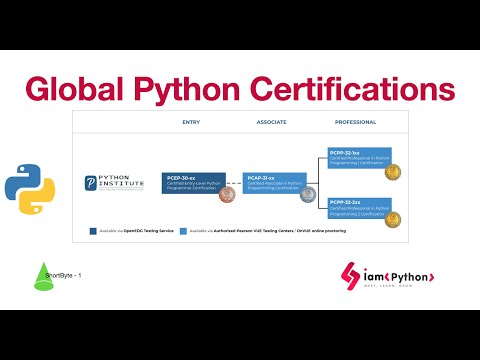Viewport: 480px width, 360px height.
Task: Click the iam Python logo
Action: click(x=388, y=276)
